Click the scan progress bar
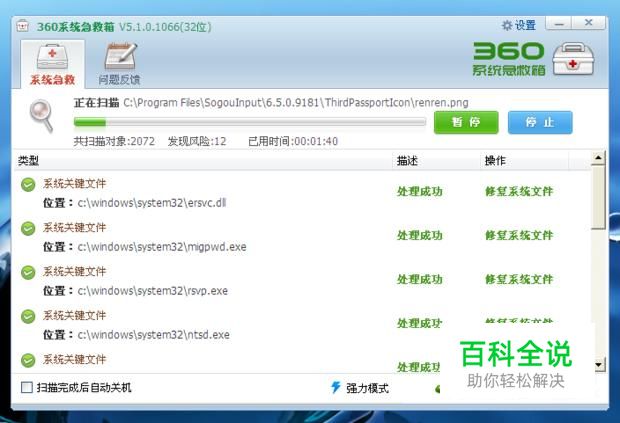The height and width of the screenshot is (423, 620). tap(250, 123)
